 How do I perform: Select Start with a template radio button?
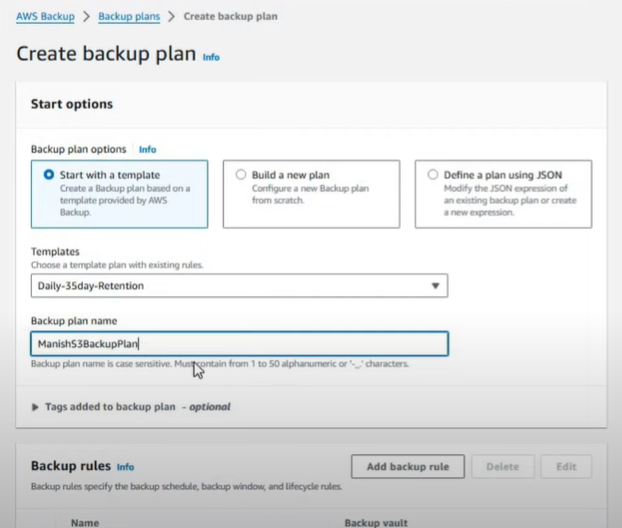point(49,175)
